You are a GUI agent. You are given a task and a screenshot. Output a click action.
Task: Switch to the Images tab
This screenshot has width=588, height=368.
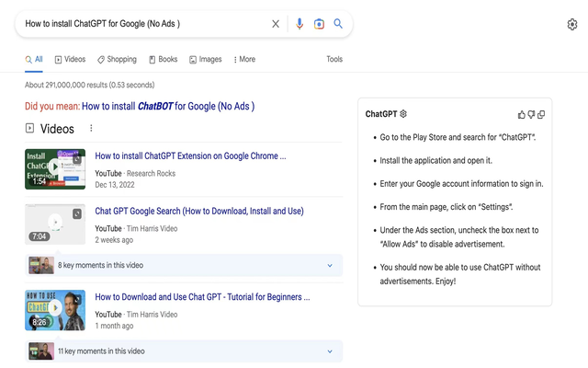coord(206,59)
